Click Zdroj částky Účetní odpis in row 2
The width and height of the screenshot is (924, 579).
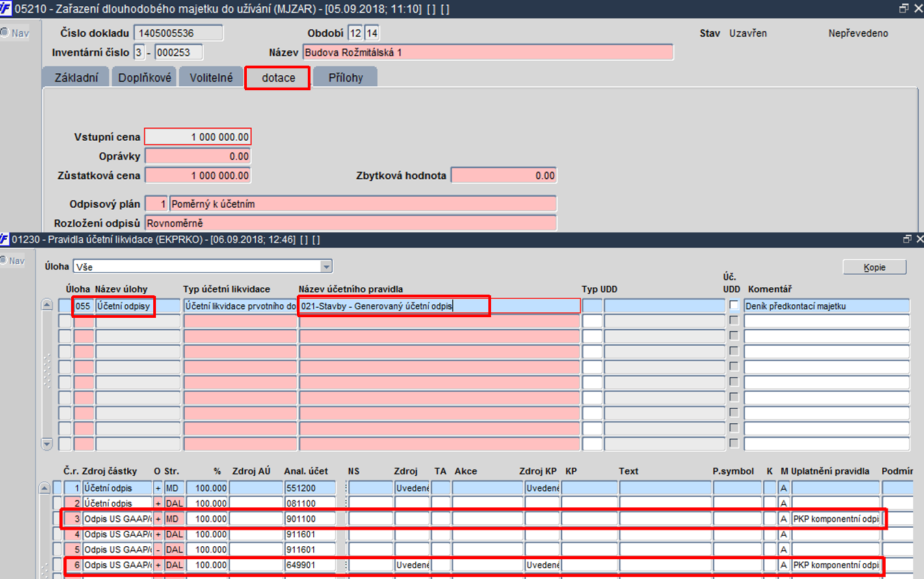(x=117, y=503)
